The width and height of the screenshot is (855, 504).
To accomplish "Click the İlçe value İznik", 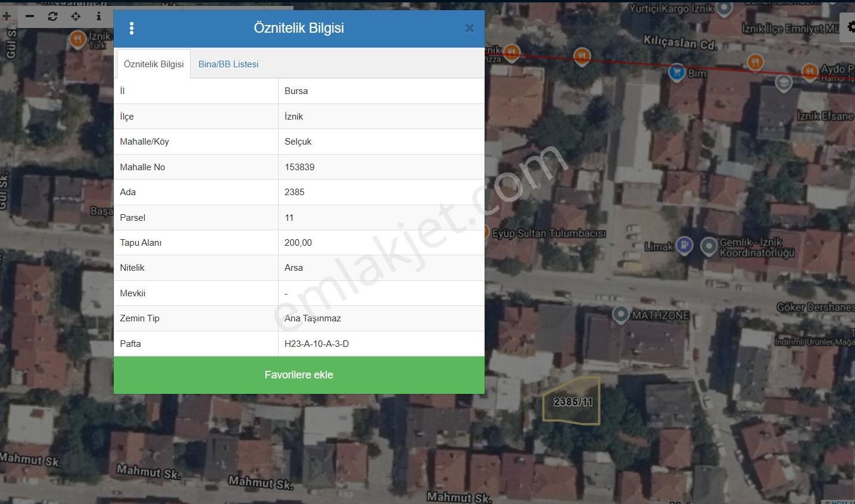I will 294,117.
